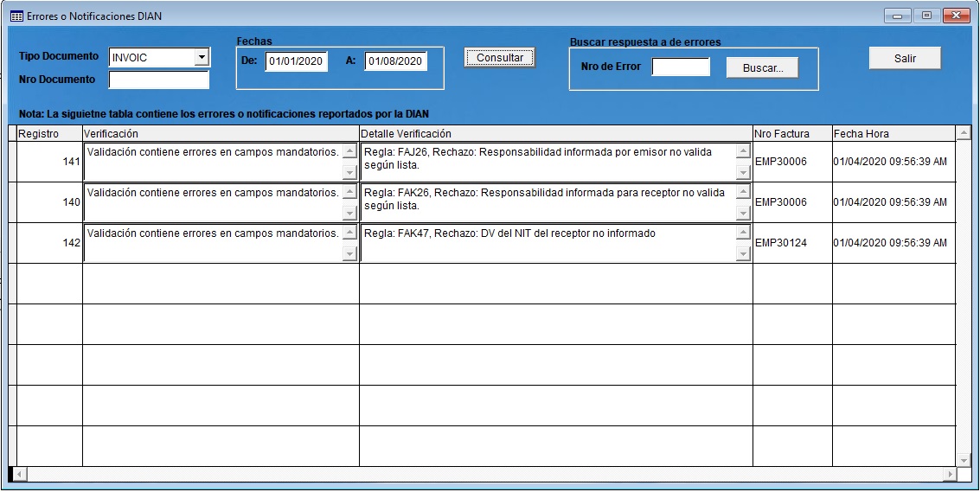Click the Nro Documento input field
The width and height of the screenshot is (980, 492).
point(159,80)
